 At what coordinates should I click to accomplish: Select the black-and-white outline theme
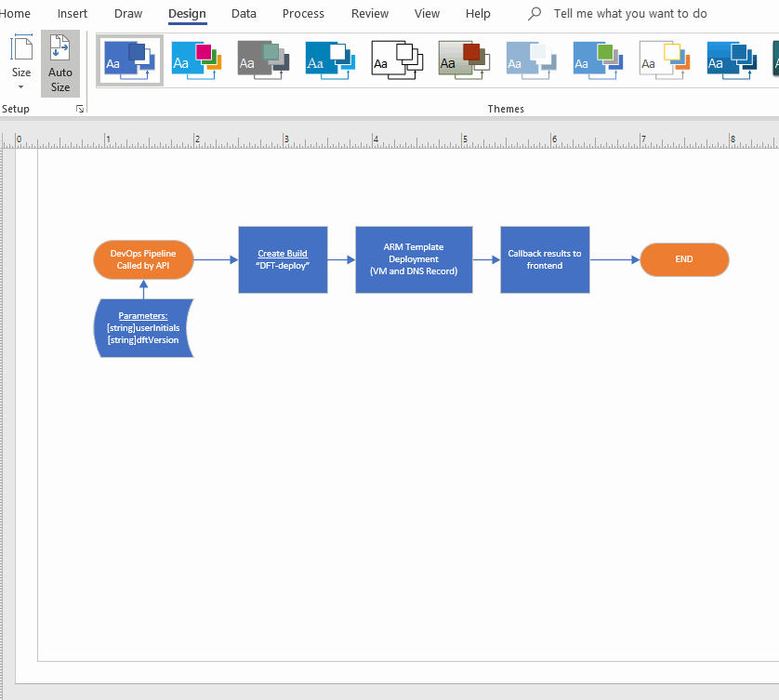(x=397, y=59)
